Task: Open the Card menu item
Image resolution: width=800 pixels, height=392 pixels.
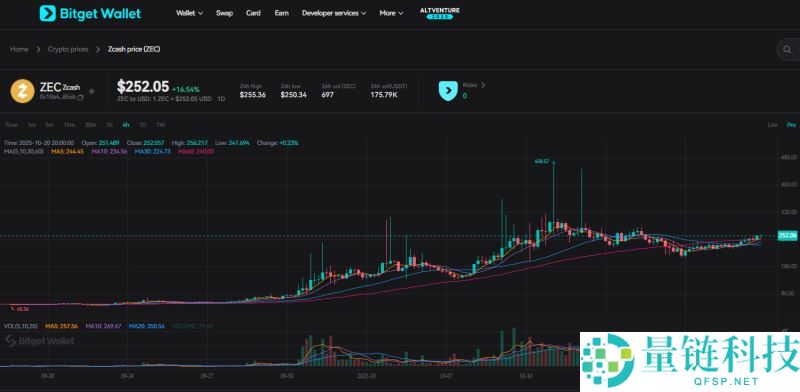Action: click(253, 13)
